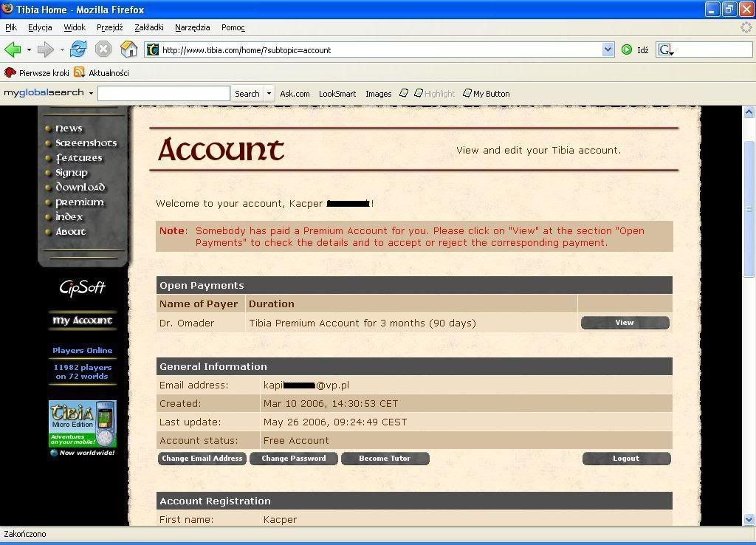The height and width of the screenshot is (545, 756).
Task: Log out with the Logout button
Action: point(626,458)
